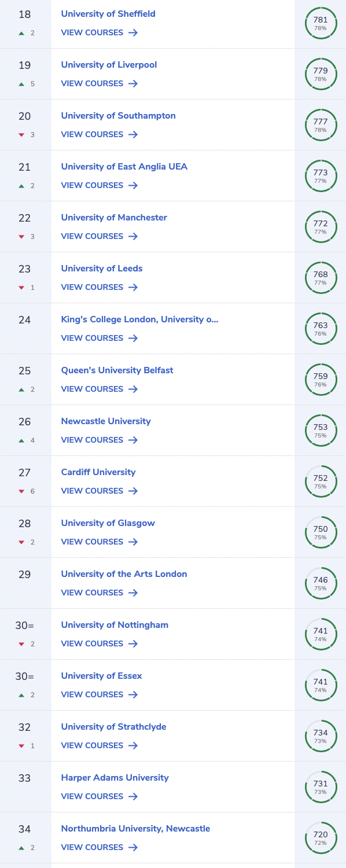View courses at University of the Arts London

click(x=100, y=593)
